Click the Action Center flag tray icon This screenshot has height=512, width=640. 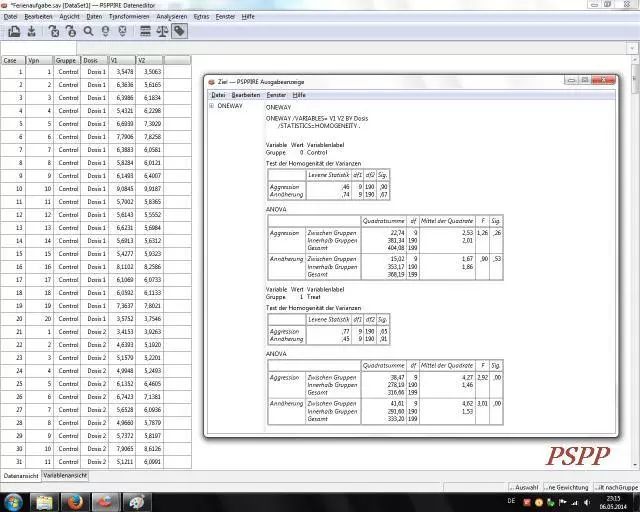pos(562,502)
